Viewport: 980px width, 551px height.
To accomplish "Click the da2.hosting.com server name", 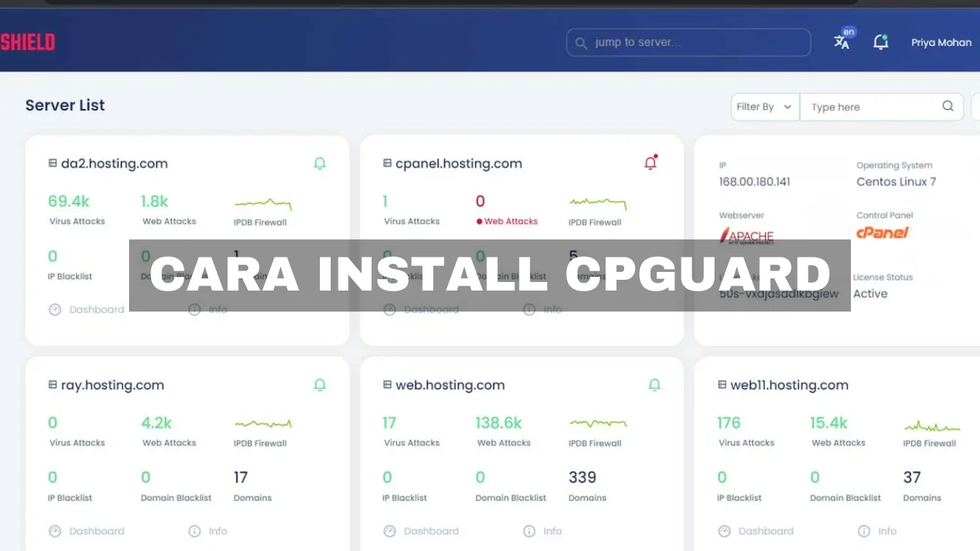I will (x=114, y=164).
